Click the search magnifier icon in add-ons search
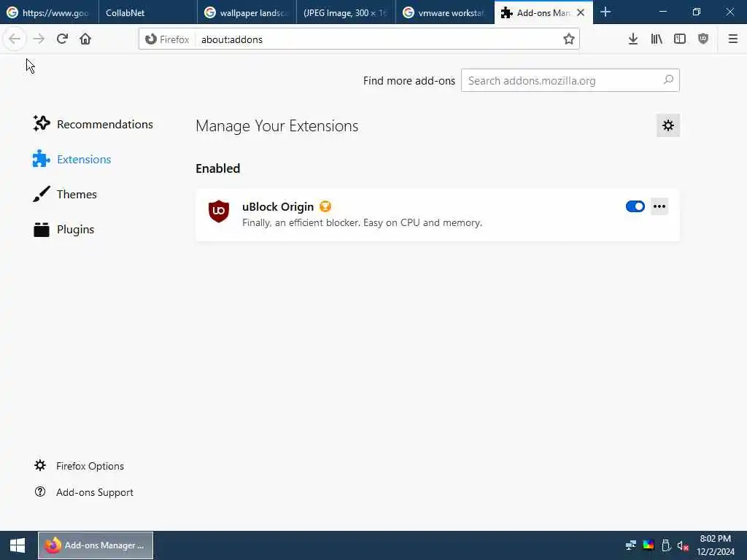The height and width of the screenshot is (560, 747). pyautogui.click(x=668, y=80)
